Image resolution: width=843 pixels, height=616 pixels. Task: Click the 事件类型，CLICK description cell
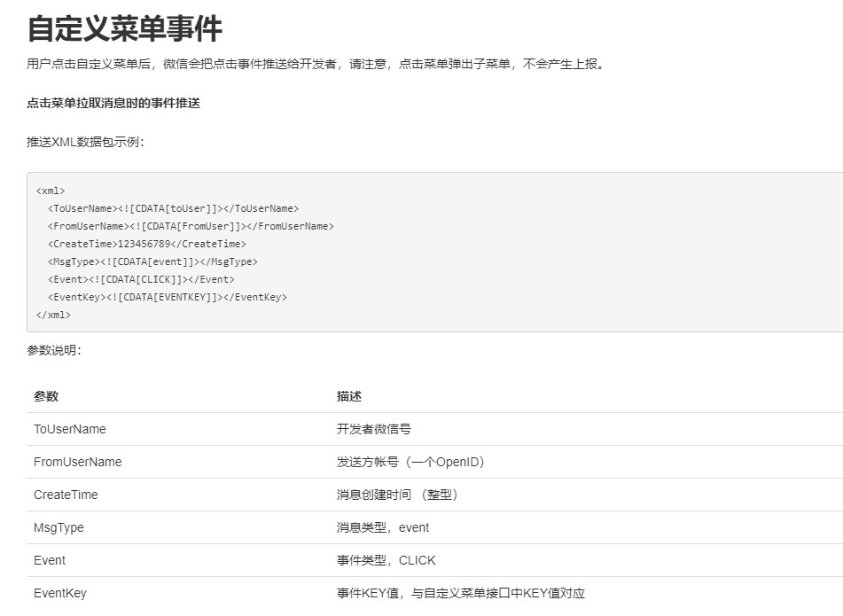386,560
